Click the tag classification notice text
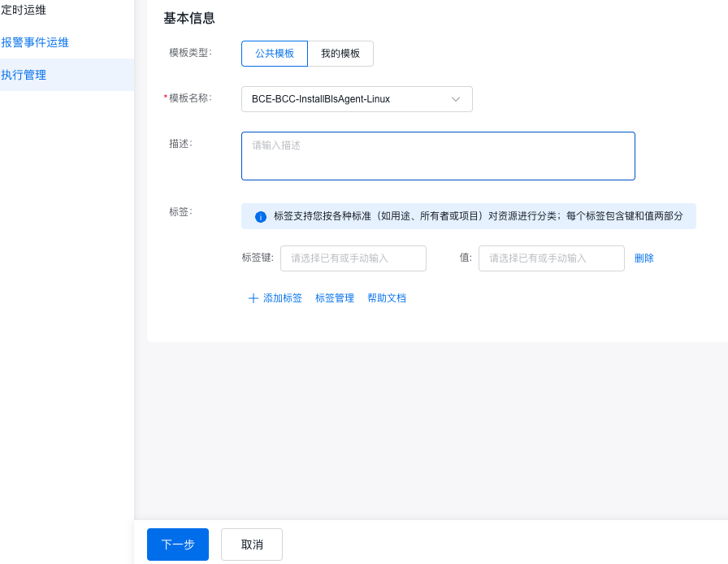 tap(478, 216)
